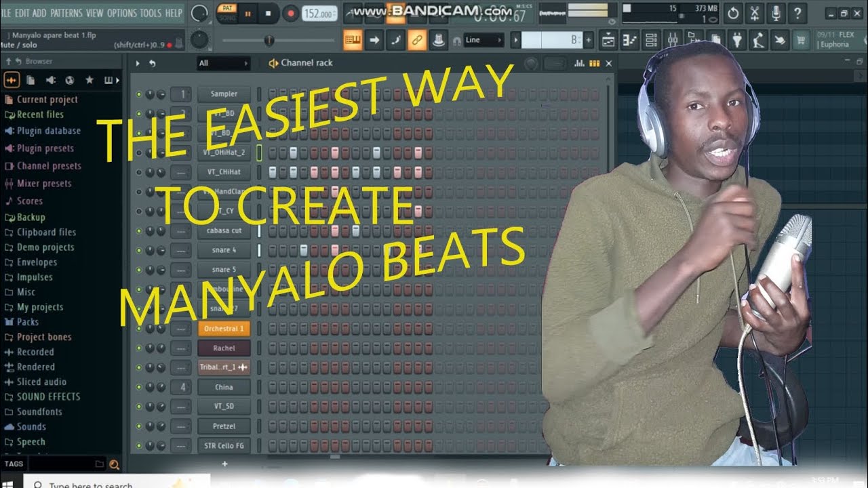Click the main snap magnet icon
Viewport: 868px width, 488px height.
pyautogui.click(x=456, y=41)
